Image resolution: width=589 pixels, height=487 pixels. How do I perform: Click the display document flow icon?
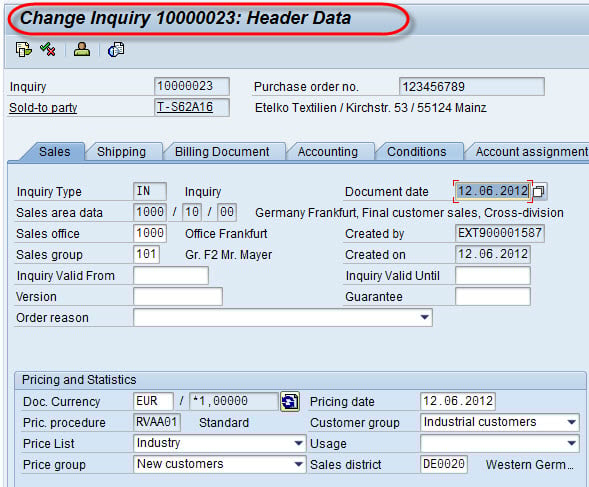[24, 50]
